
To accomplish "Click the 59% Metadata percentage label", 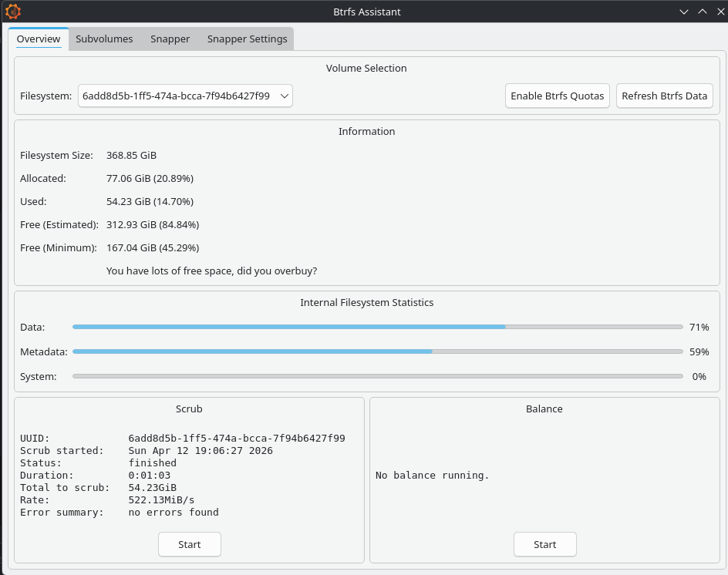I will (x=699, y=351).
